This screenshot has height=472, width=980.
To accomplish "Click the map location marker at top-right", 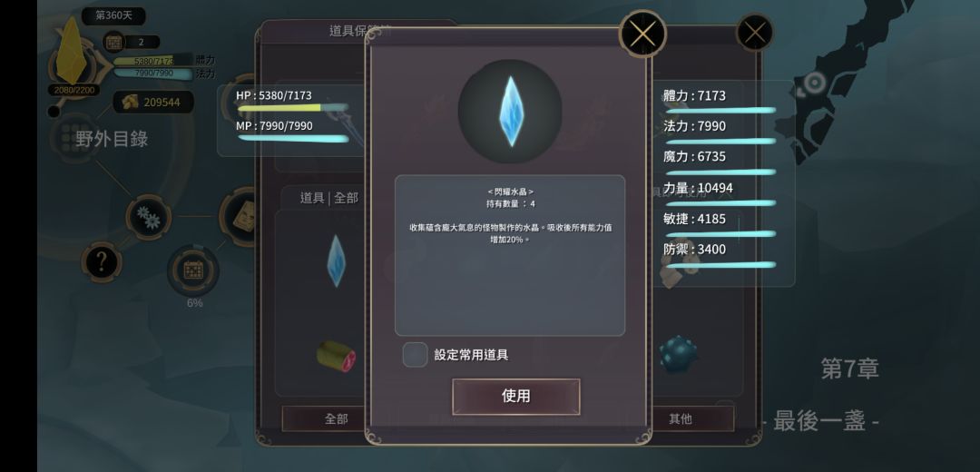I will point(814,82).
